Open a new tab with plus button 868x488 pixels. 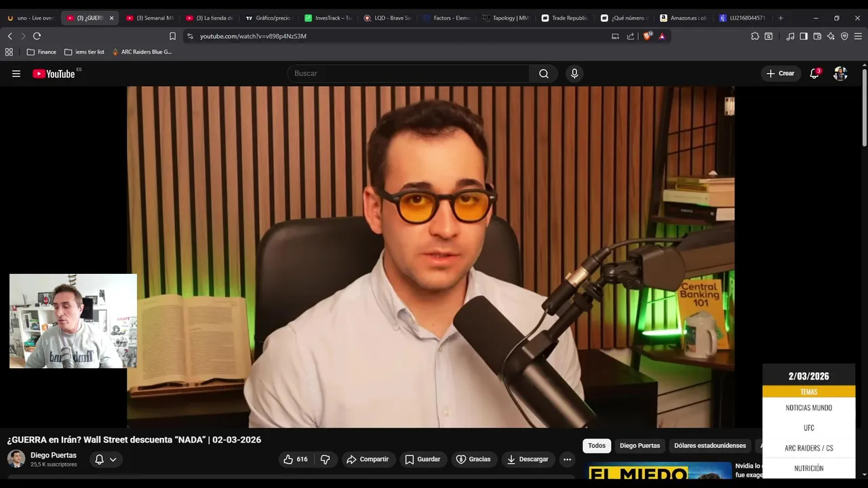781,18
